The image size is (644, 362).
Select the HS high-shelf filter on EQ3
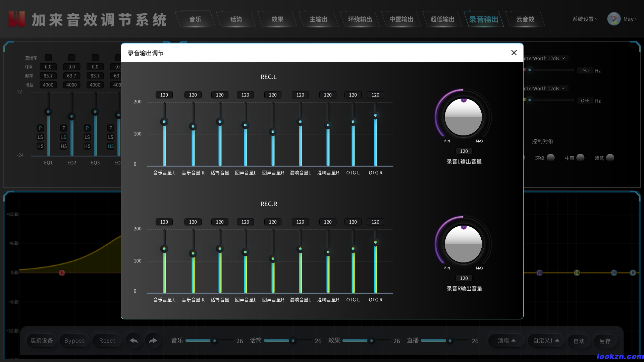coord(87,146)
